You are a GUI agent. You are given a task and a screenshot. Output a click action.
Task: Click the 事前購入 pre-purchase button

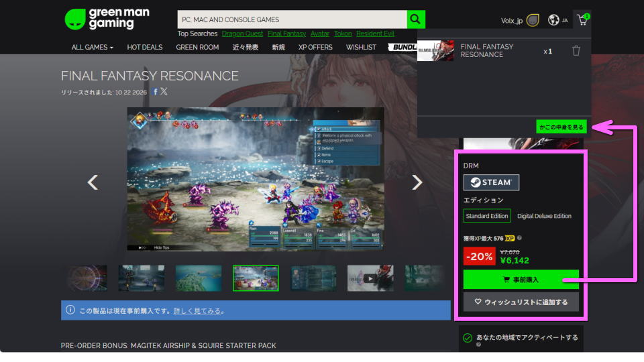521,280
